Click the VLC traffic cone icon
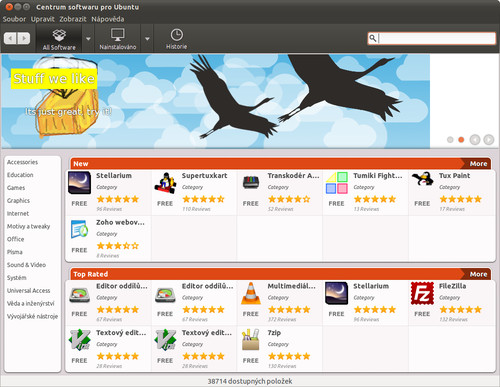 [x=251, y=293]
